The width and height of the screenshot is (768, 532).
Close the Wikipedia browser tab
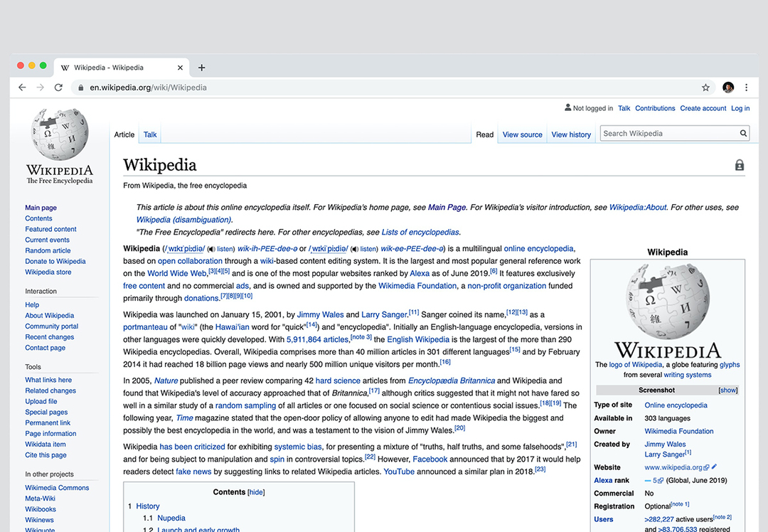[x=180, y=68]
